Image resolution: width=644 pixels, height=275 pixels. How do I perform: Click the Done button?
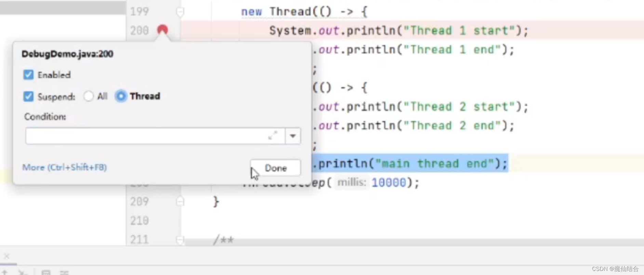(276, 168)
